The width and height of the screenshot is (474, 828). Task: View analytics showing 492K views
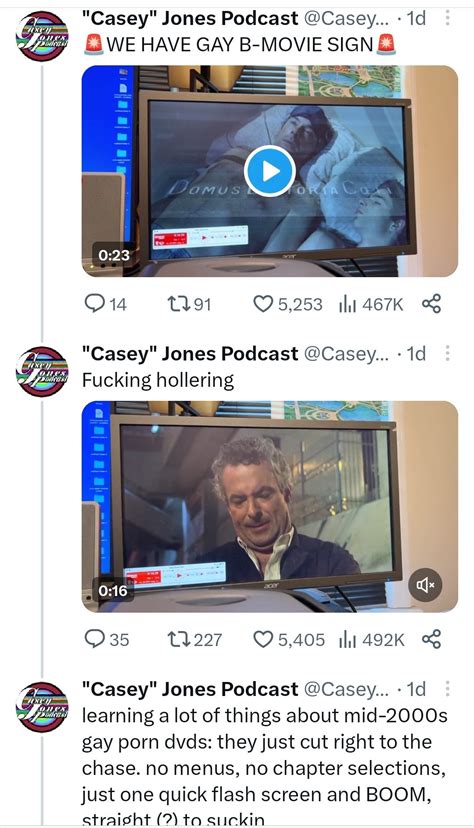pos(371,639)
